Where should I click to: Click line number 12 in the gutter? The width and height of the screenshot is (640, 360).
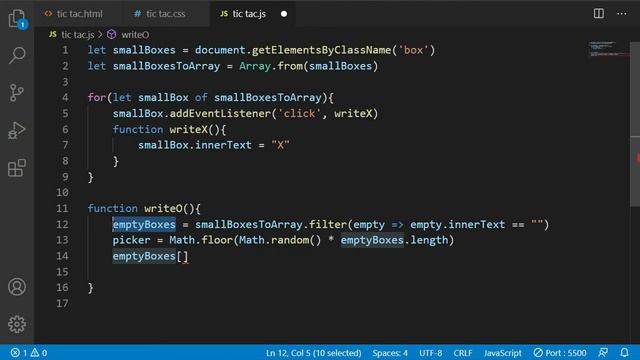(62, 224)
